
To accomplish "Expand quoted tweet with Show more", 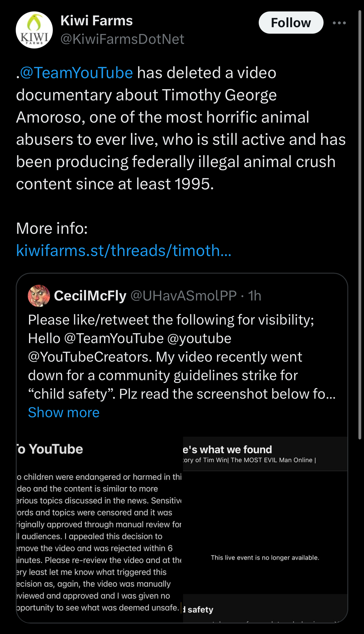I will (64, 413).
